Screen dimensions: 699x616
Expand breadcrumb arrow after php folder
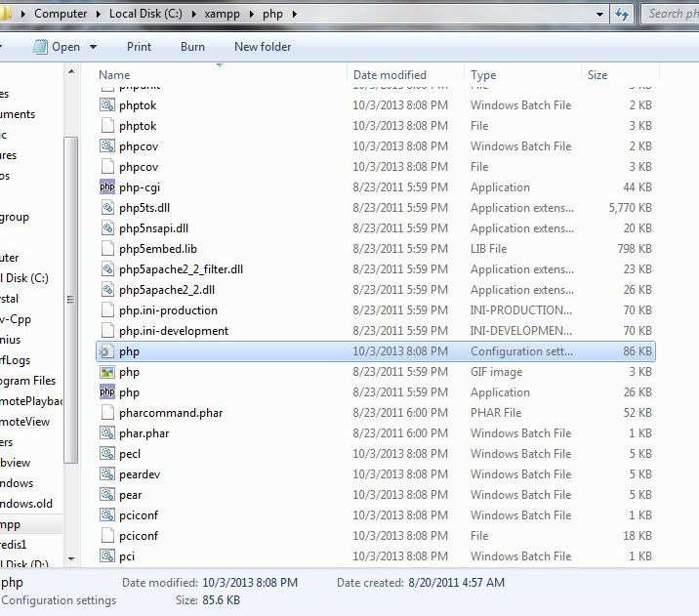coord(294,15)
